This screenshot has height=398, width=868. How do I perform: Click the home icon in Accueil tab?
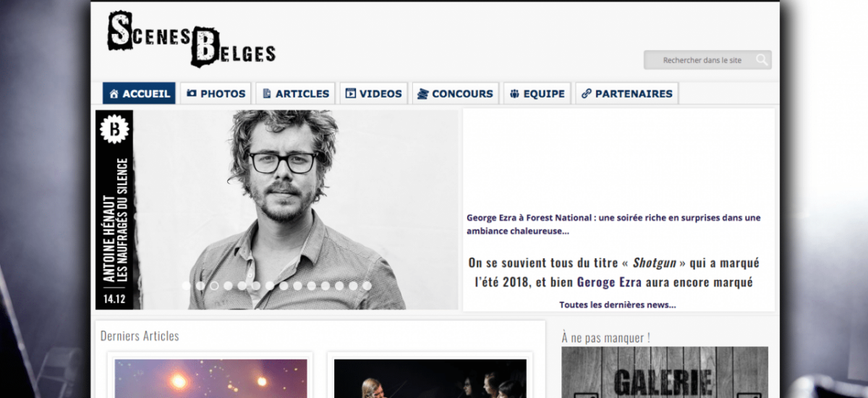(x=114, y=93)
